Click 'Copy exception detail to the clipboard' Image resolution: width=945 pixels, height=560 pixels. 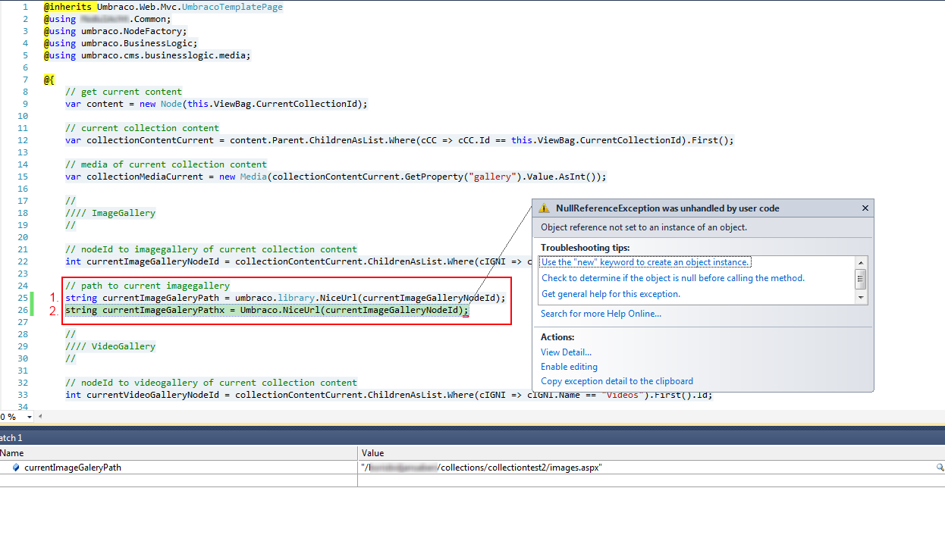click(617, 381)
